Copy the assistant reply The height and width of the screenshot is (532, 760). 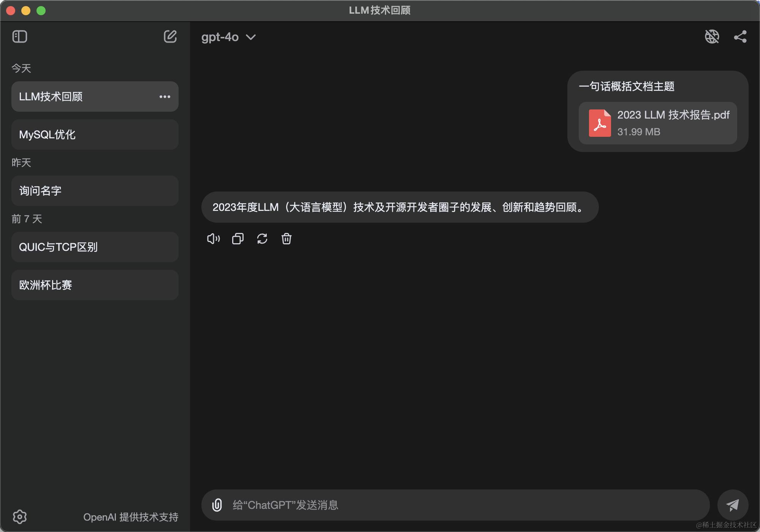pos(238,239)
